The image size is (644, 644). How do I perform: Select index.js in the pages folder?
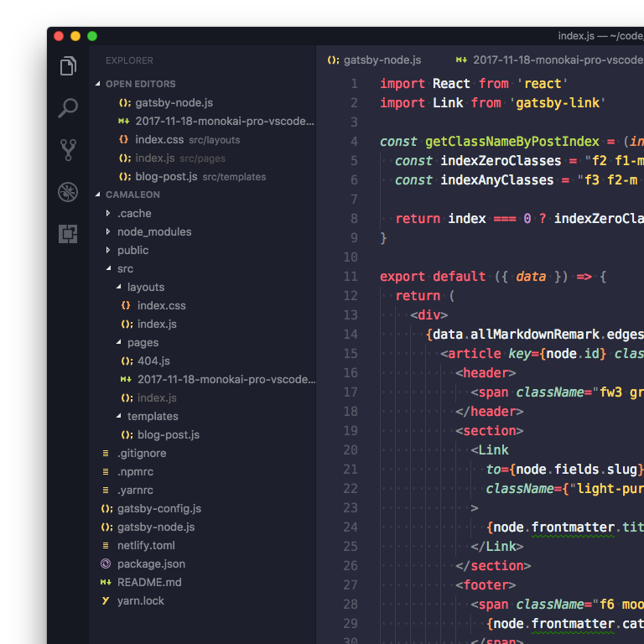tap(157, 397)
